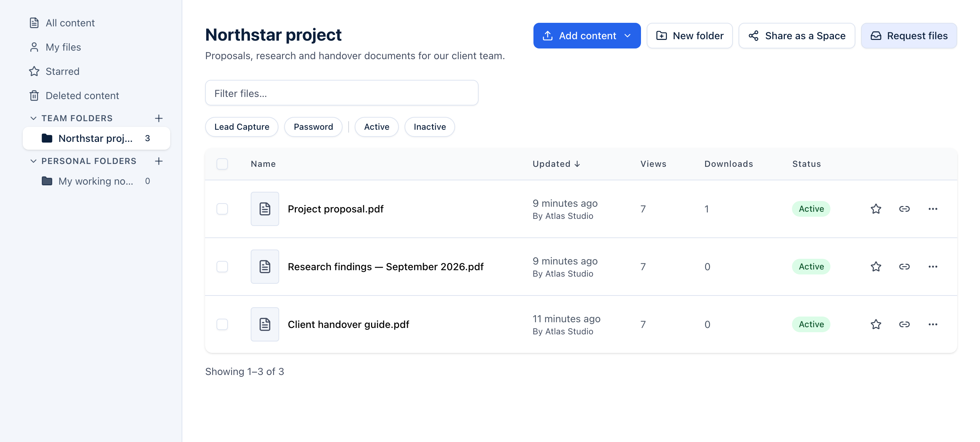This screenshot has width=980, height=442.
Task: Open file icon of Research findings file
Action: tap(265, 267)
